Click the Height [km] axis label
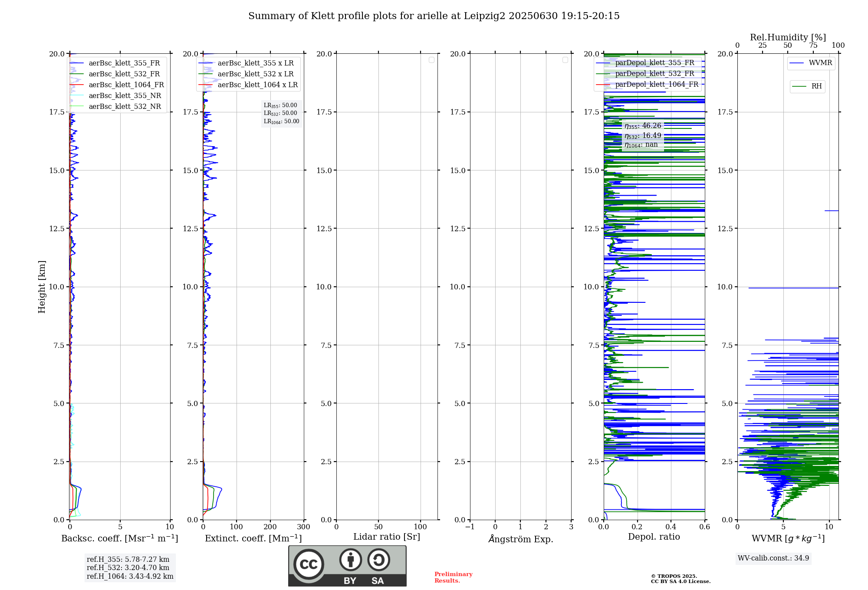 [42, 287]
